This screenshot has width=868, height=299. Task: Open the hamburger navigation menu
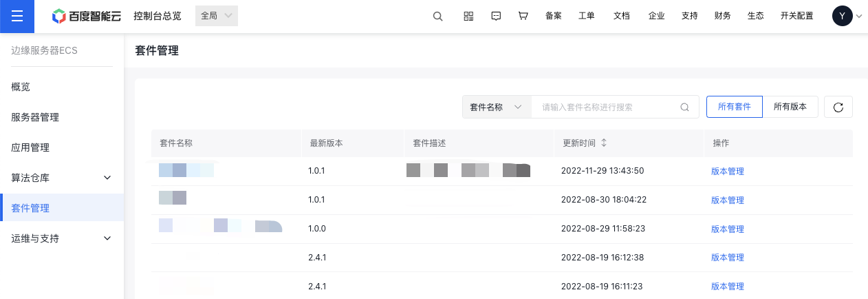coord(17,17)
